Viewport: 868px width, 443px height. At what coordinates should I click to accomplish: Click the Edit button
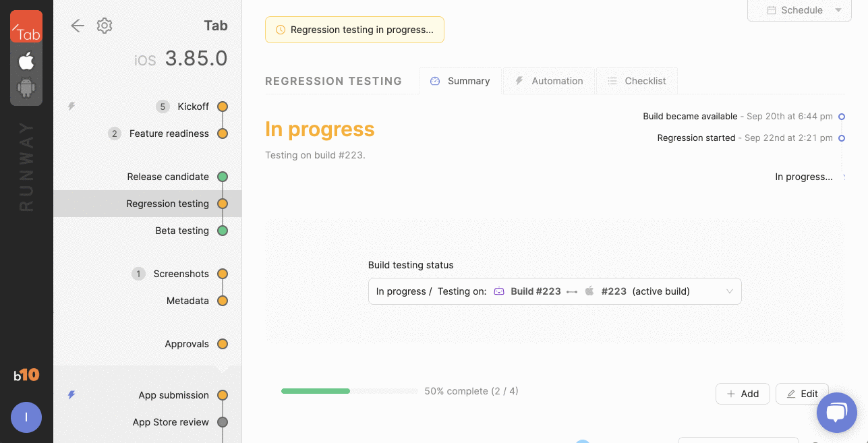tap(801, 394)
